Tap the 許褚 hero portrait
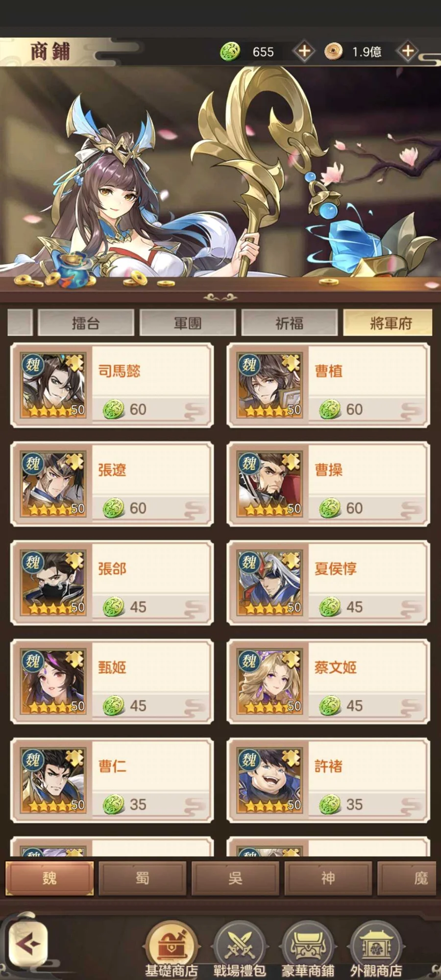Image resolution: width=441 pixels, height=980 pixels. (x=269, y=781)
